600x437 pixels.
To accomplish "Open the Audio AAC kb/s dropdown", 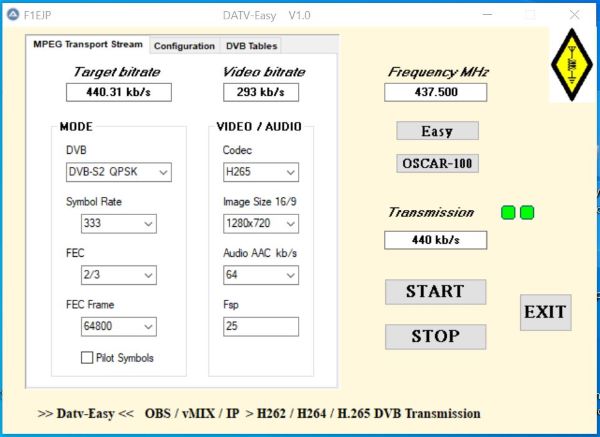I will 261,275.
